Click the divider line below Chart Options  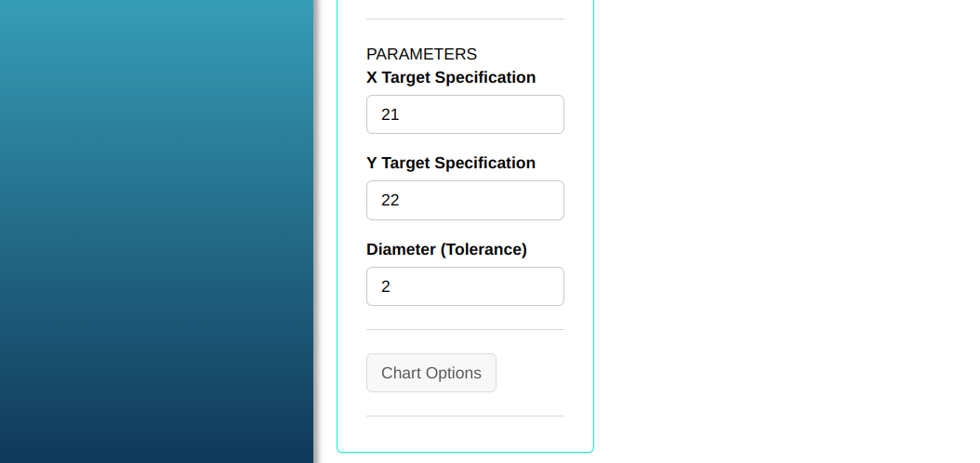click(465, 416)
